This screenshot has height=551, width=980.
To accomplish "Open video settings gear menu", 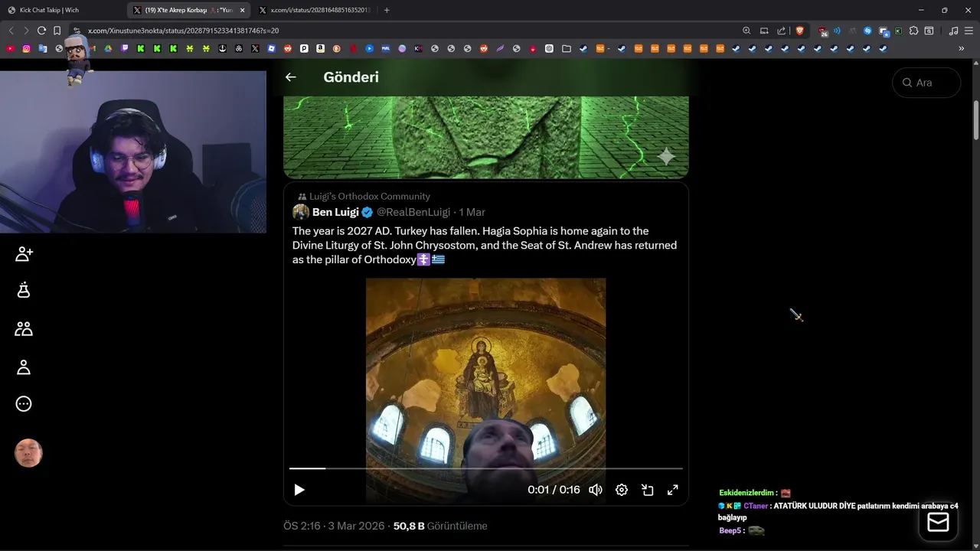I will point(622,490).
